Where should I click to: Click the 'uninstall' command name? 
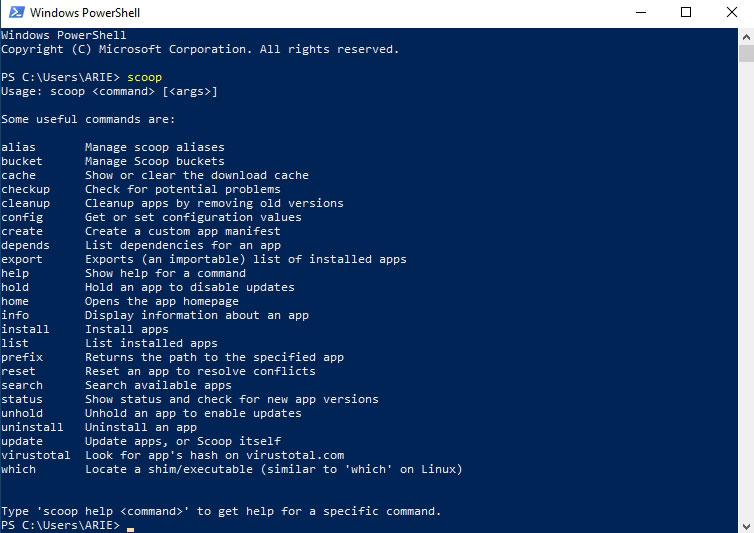pyautogui.click(x=32, y=427)
